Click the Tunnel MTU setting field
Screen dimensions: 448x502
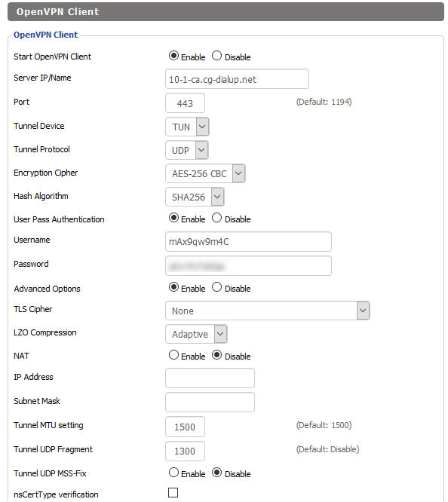[x=186, y=427]
